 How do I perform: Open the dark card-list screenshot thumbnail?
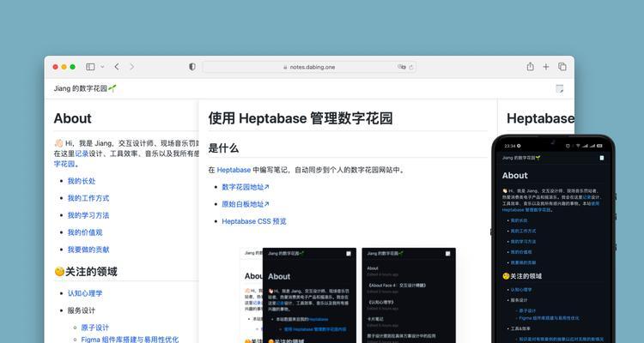409,295
